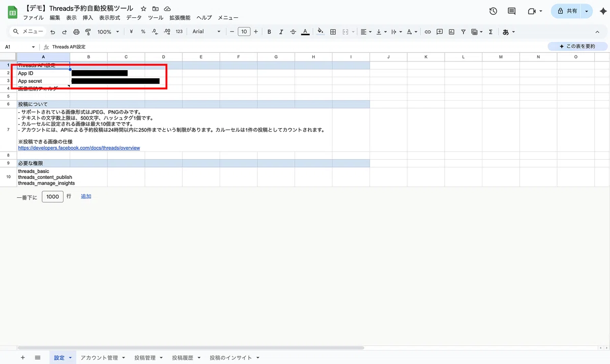Click the font size field showing 10
This screenshot has width=610, height=364.
click(x=244, y=32)
